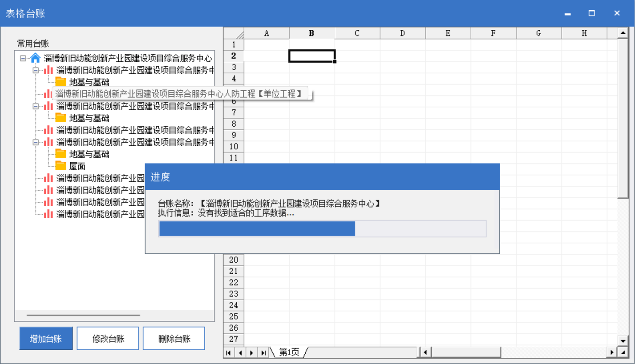Click the folder icon beside the first 地基与基础 entry
This screenshot has height=364, width=635.
[61, 82]
